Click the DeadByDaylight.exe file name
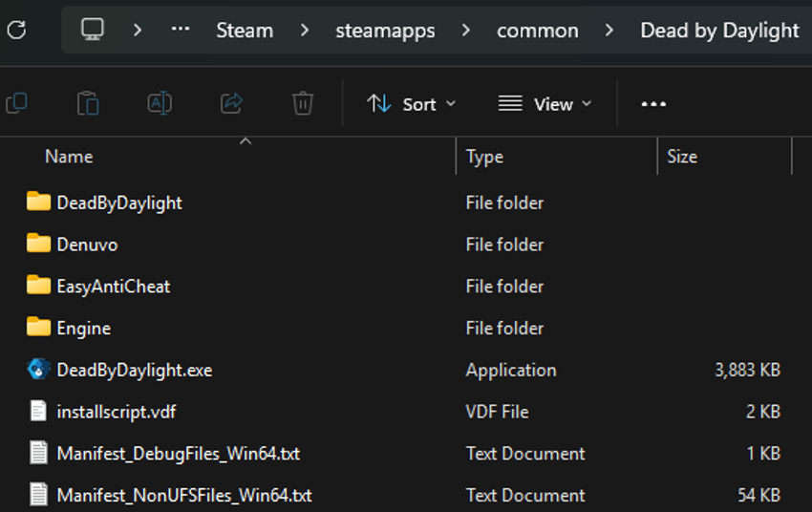 (x=135, y=371)
